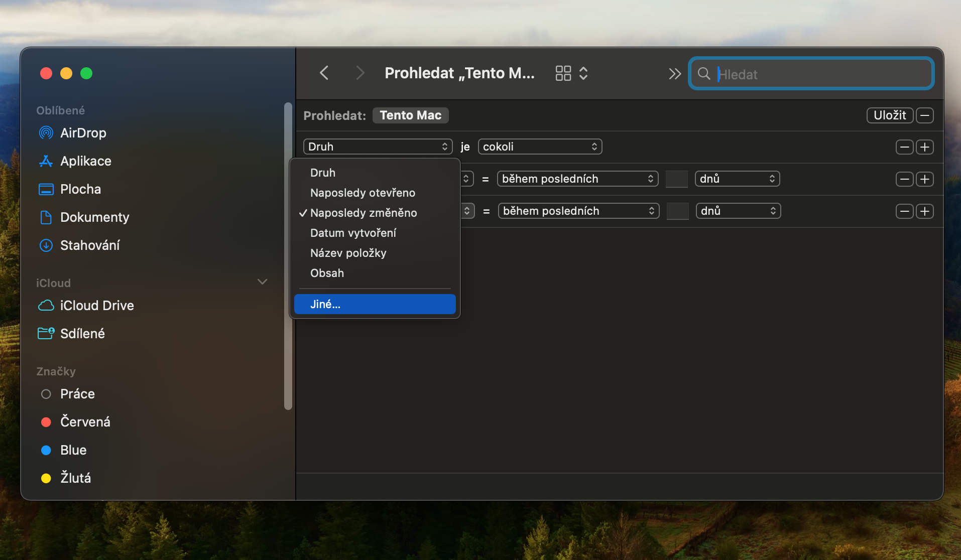Click the minus button next to Uložit

point(925,115)
